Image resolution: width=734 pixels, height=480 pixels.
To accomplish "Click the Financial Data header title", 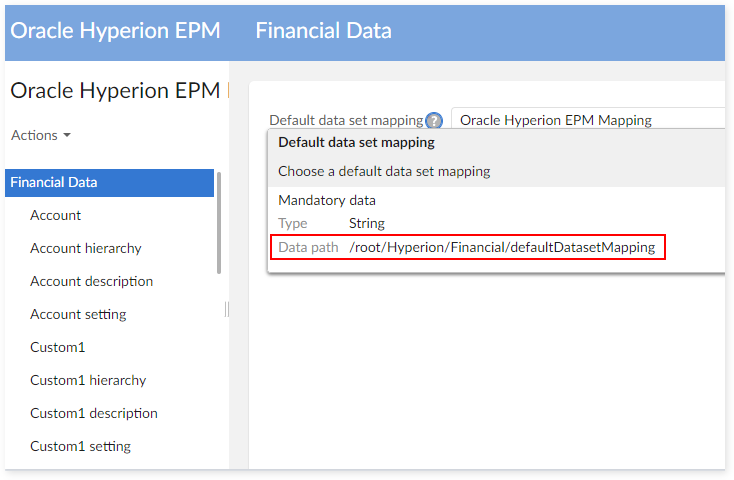I will pyautogui.click(x=323, y=31).
